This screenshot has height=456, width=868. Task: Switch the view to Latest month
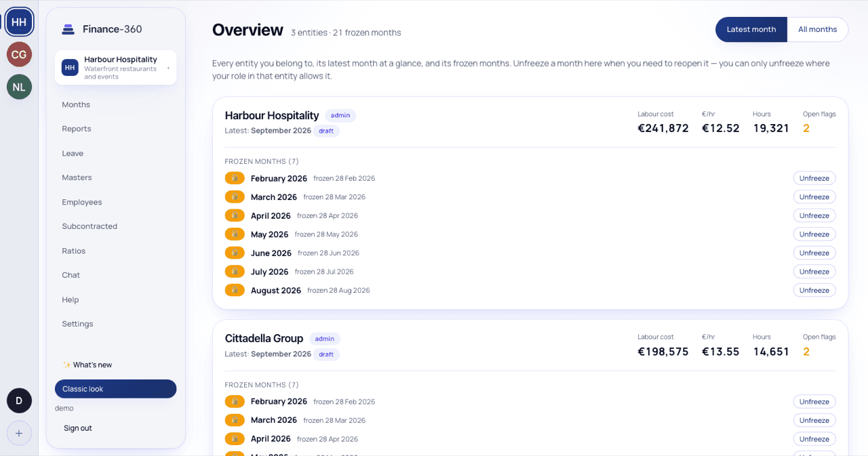click(751, 29)
